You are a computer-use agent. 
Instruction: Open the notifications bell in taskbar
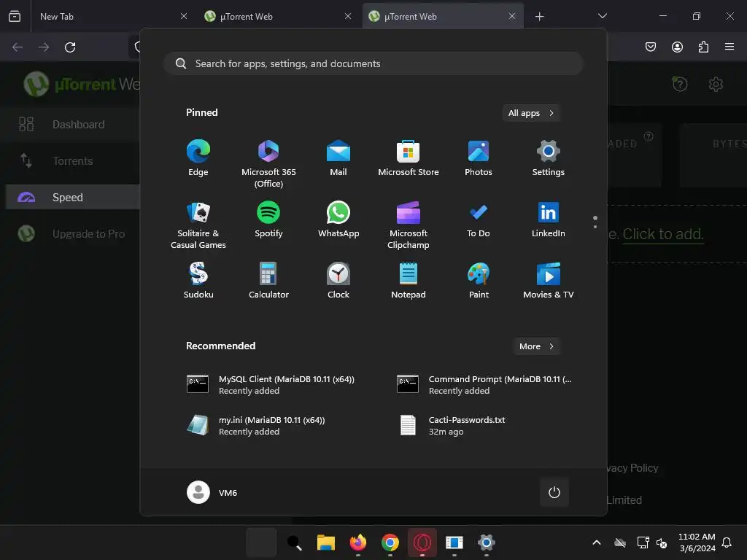point(727,542)
